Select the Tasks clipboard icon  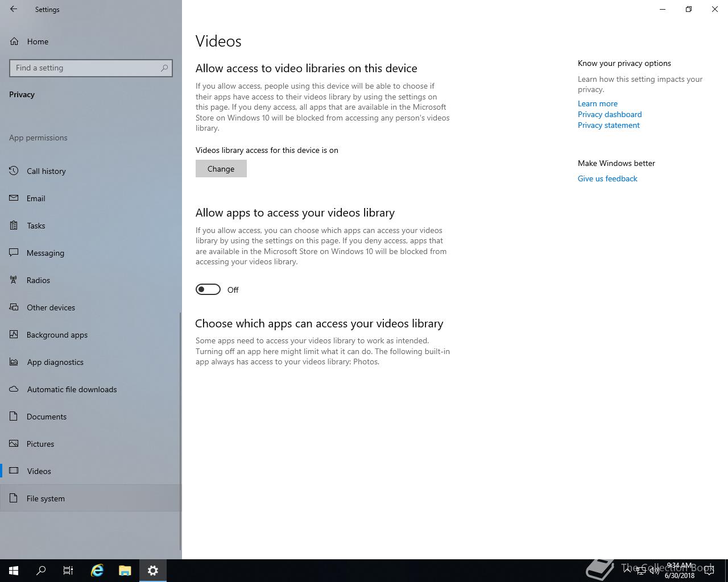point(14,226)
